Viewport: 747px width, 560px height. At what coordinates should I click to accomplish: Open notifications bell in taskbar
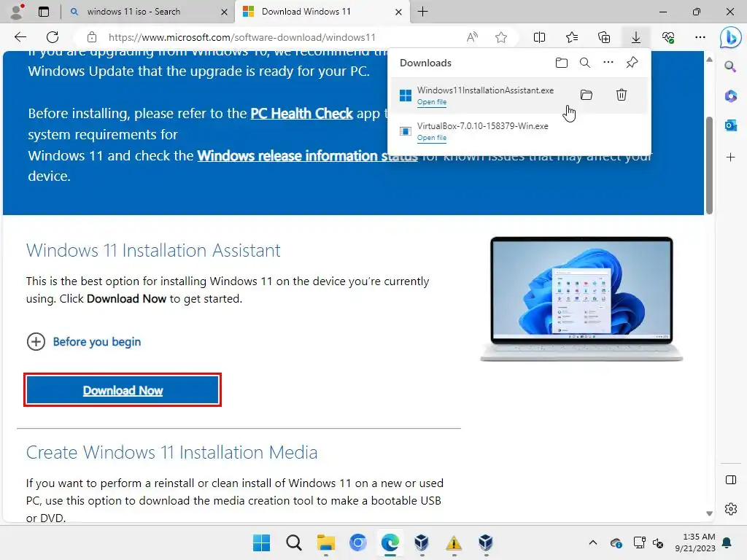727,542
